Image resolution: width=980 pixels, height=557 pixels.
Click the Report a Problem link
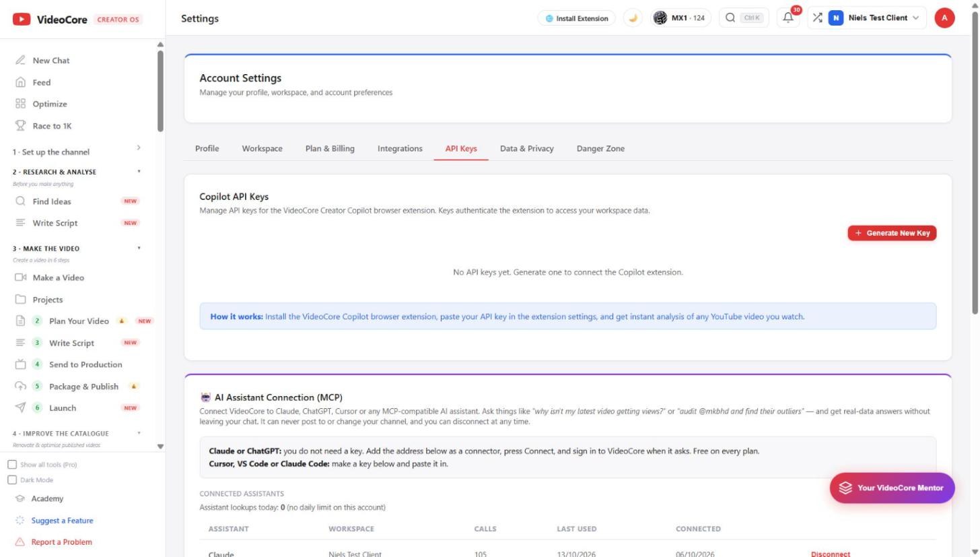point(53,542)
